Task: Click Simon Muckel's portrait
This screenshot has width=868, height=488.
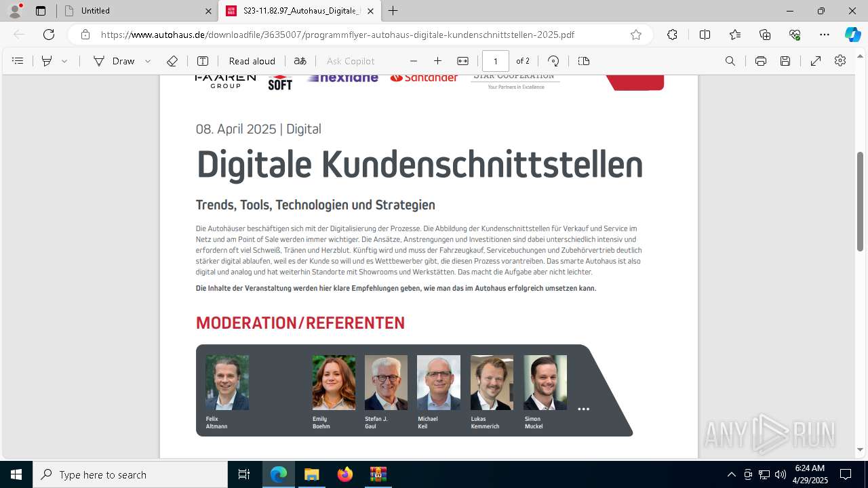Action: click(x=545, y=382)
